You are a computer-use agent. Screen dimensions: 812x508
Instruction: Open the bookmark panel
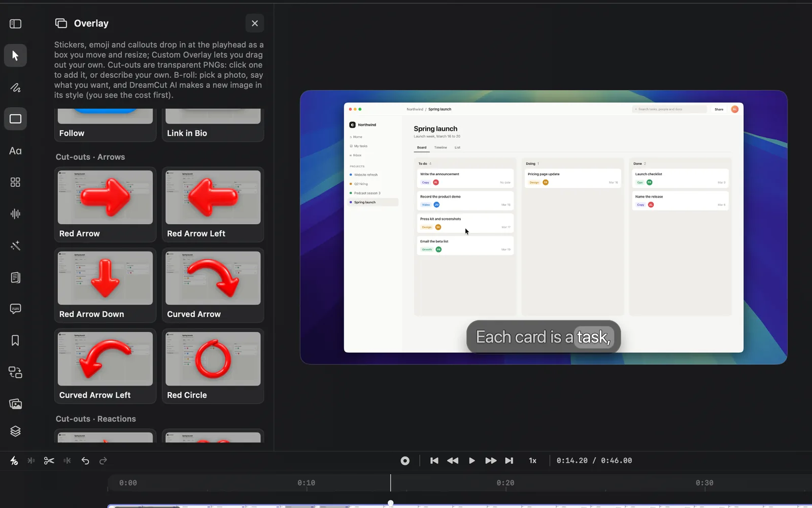click(15, 340)
